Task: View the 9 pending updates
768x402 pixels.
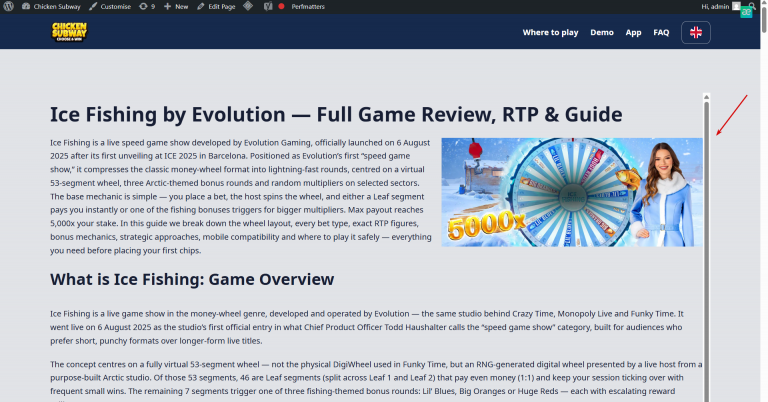Action: point(147,6)
